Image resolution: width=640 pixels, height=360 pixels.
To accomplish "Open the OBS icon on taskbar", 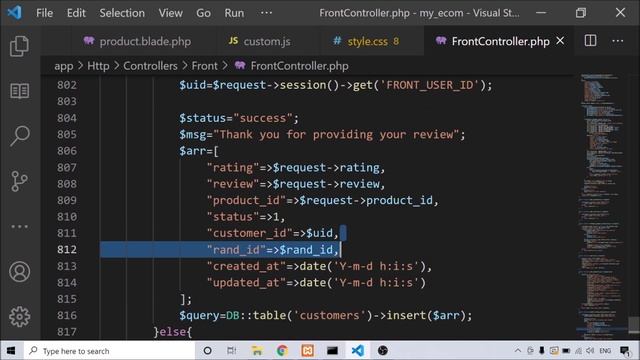I will coord(382,351).
